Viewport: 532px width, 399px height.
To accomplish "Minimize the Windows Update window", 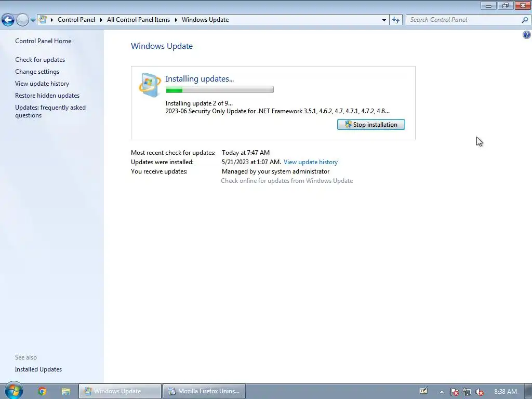I will point(488,5).
